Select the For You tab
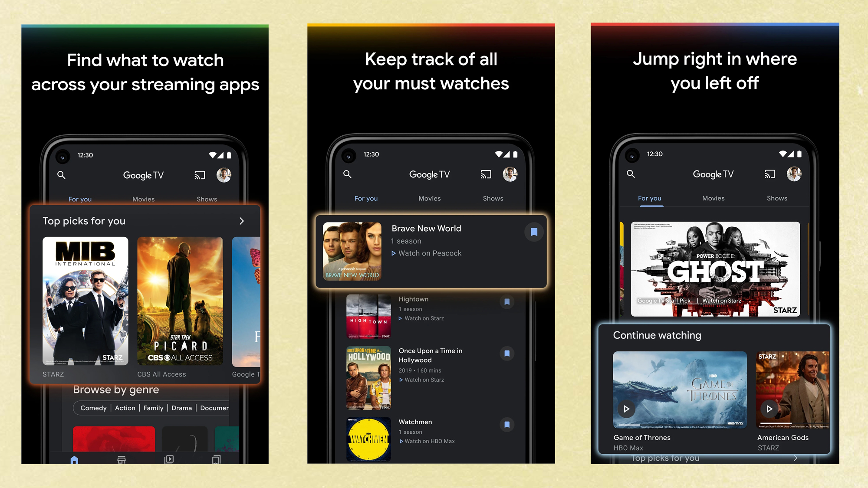 (x=80, y=198)
